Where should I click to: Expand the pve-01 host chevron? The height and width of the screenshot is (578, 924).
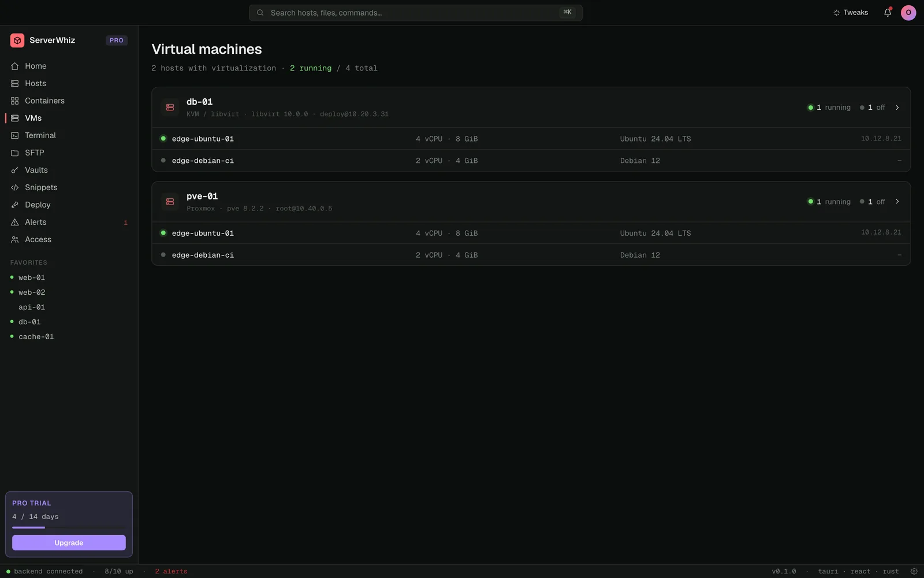point(897,202)
